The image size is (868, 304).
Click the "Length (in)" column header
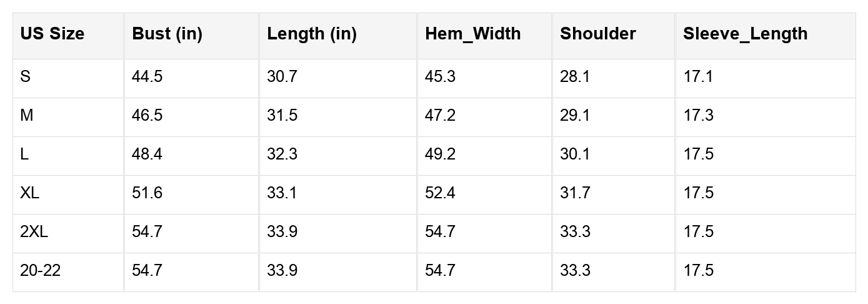point(311,34)
